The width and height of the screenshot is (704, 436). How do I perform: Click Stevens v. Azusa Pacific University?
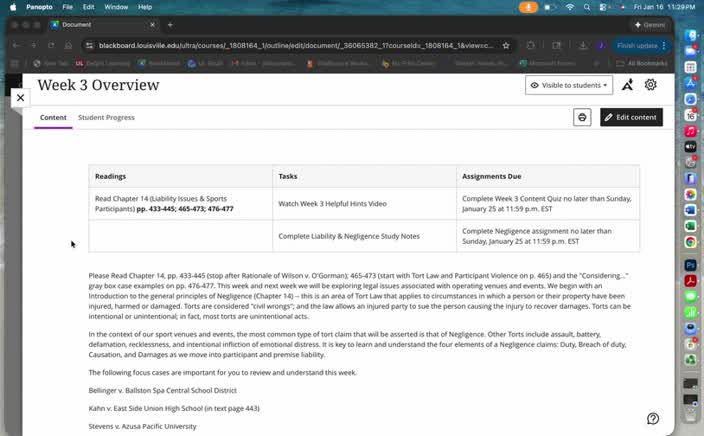[142, 426]
